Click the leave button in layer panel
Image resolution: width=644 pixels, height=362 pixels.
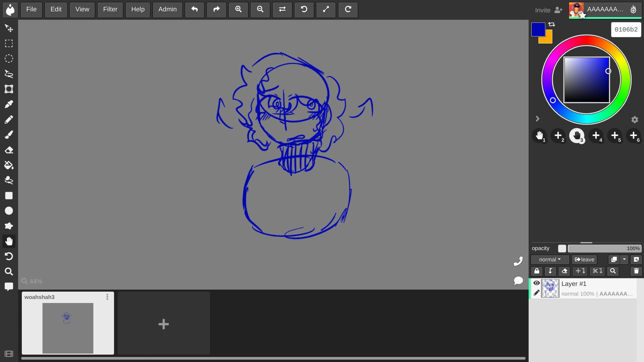[584, 259]
